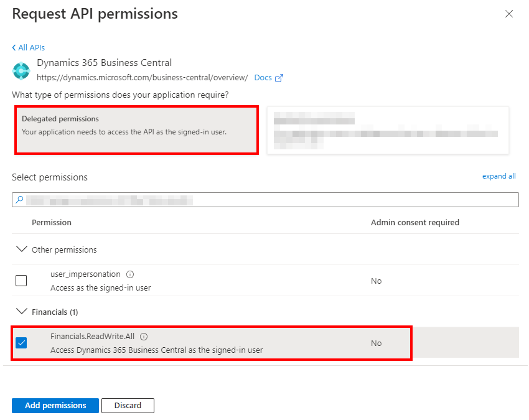Go back to All APIs
Image resolution: width=529 pixels, height=420 pixels.
click(29, 47)
